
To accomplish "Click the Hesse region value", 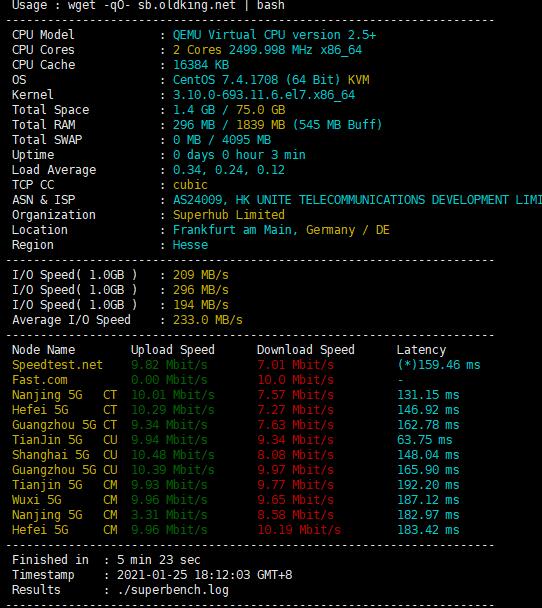I will pos(190,245).
